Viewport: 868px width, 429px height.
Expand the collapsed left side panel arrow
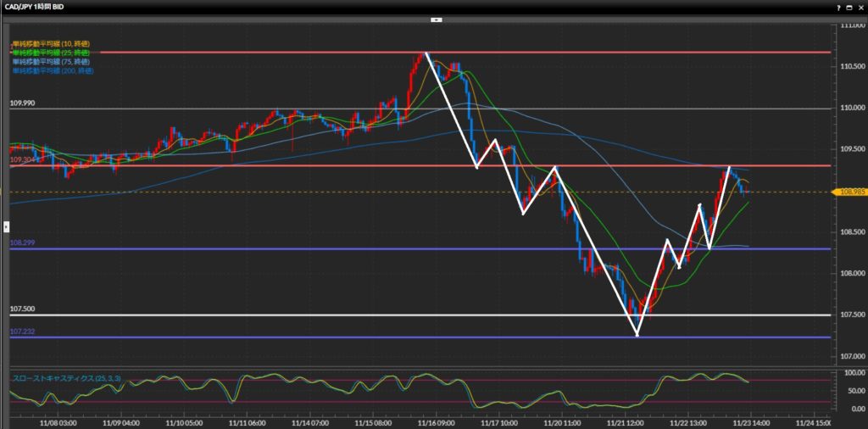pyautogui.click(x=5, y=226)
